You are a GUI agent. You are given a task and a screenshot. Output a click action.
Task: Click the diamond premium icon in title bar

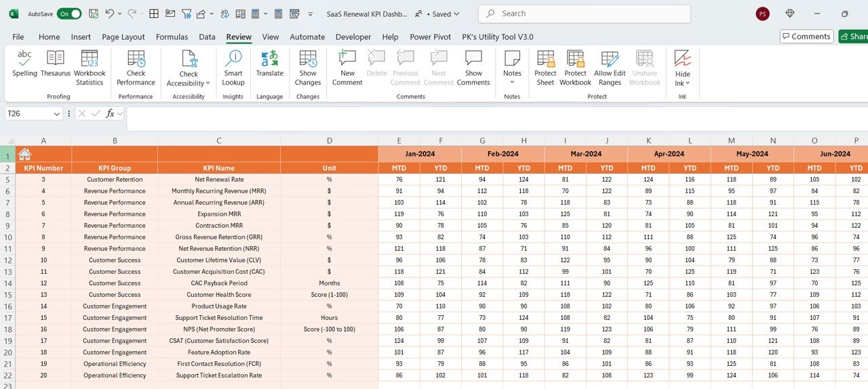(790, 14)
